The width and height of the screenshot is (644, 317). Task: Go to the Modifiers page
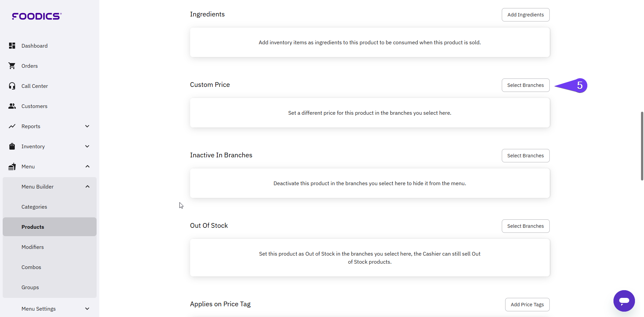pyautogui.click(x=33, y=247)
